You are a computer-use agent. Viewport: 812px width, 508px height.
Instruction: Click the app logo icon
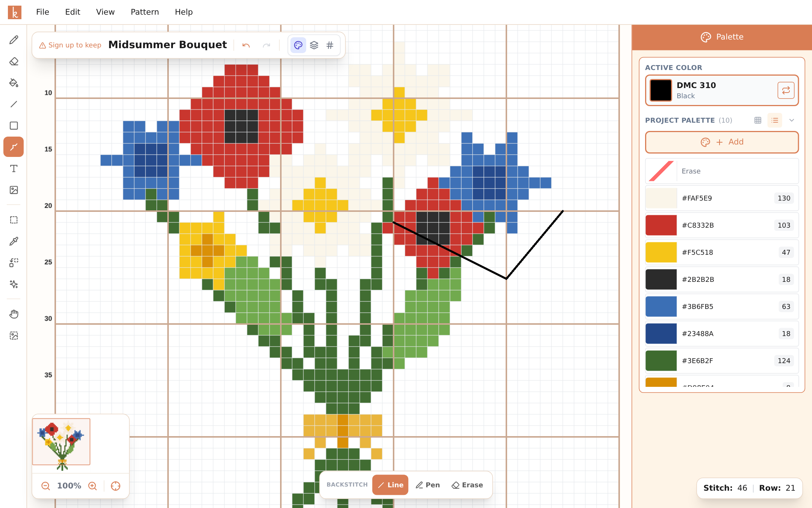pos(15,12)
